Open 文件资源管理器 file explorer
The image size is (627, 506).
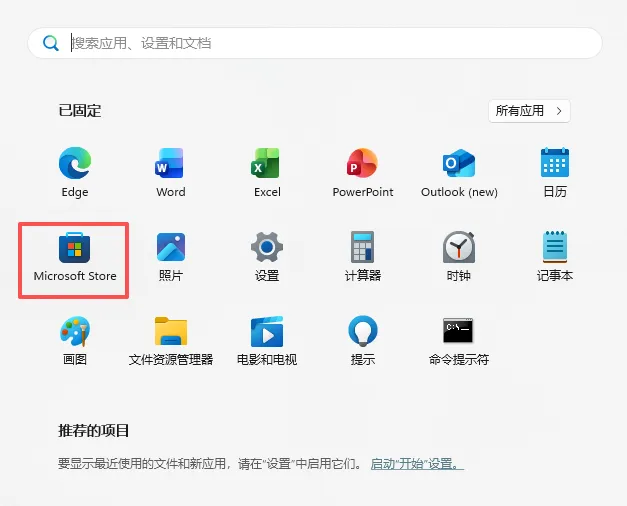pyautogui.click(x=171, y=340)
